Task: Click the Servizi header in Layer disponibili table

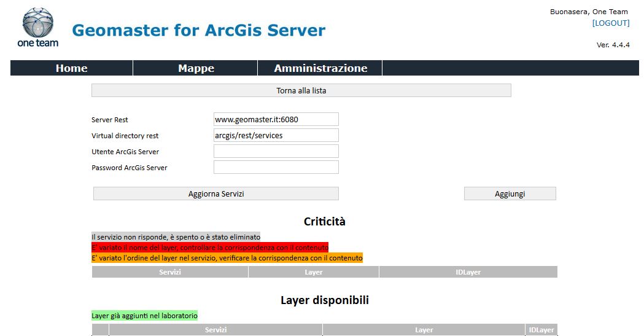Action: point(215,329)
